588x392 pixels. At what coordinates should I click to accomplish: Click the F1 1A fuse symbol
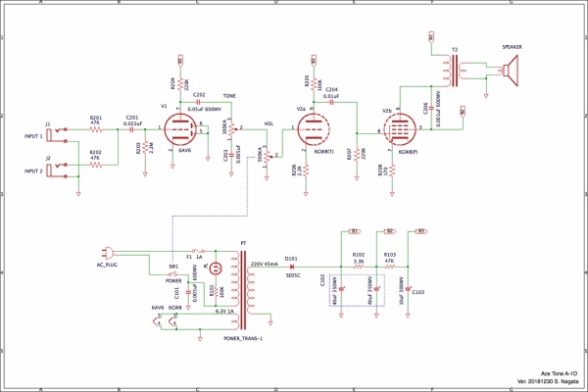pos(198,251)
